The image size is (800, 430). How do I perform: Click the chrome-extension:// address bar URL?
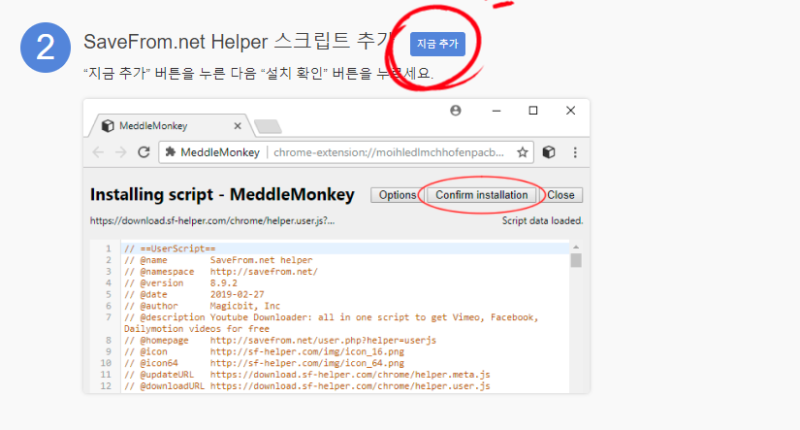click(389, 152)
